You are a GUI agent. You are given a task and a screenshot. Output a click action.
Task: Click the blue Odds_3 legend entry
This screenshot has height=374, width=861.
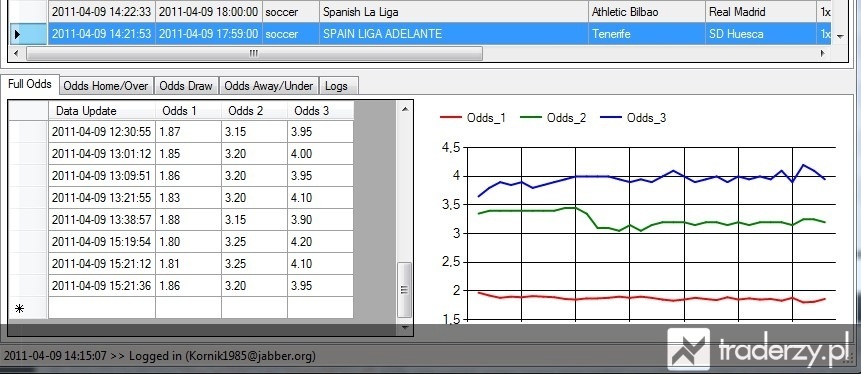[633, 118]
